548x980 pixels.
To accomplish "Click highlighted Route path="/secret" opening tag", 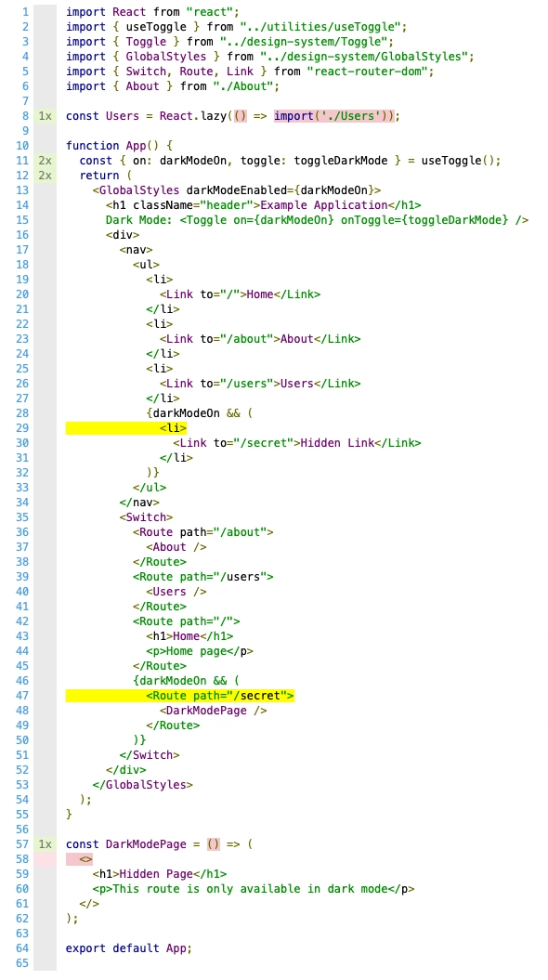I will click(220, 696).
